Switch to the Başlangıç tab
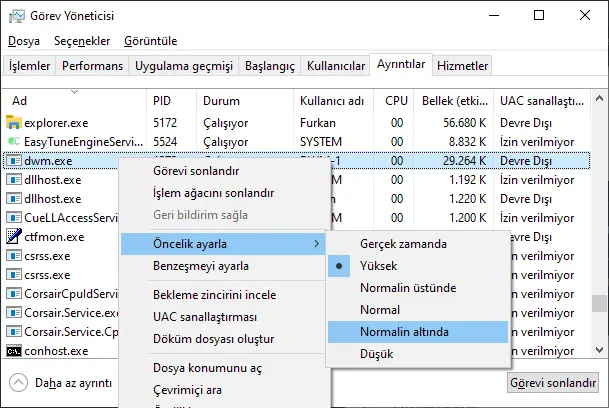Image resolution: width=609 pixels, height=408 pixels. click(270, 66)
